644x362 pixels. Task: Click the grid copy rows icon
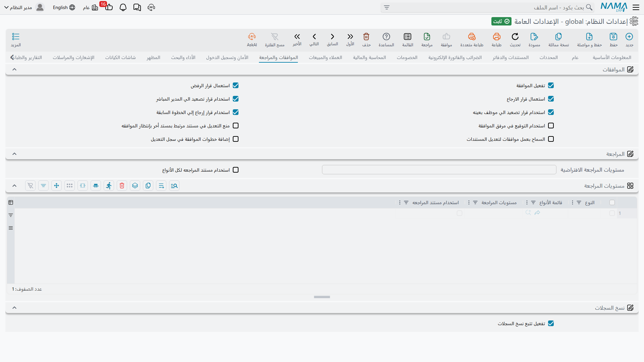[x=148, y=186]
